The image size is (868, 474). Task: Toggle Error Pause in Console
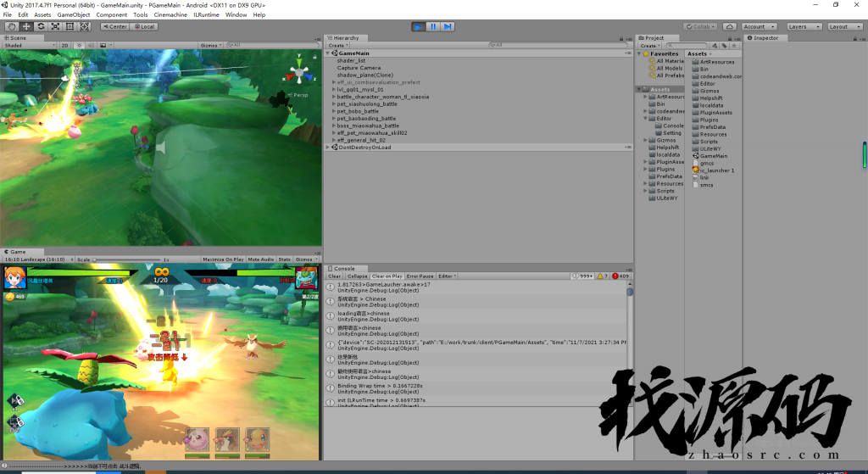420,276
